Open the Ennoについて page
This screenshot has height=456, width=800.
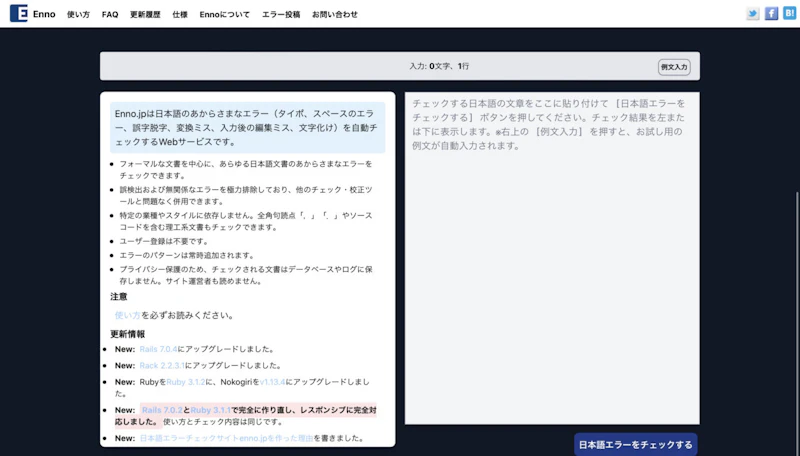click(x=225, y=15)
